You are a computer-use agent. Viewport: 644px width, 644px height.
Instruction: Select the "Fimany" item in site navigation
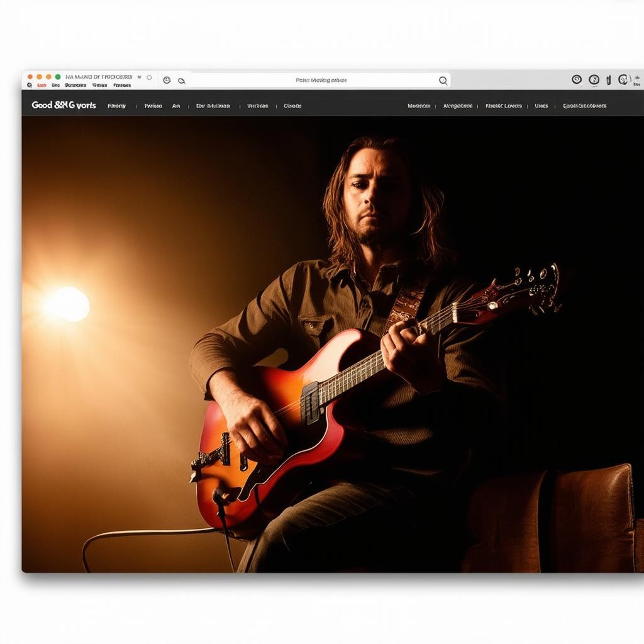click(116, 106)
